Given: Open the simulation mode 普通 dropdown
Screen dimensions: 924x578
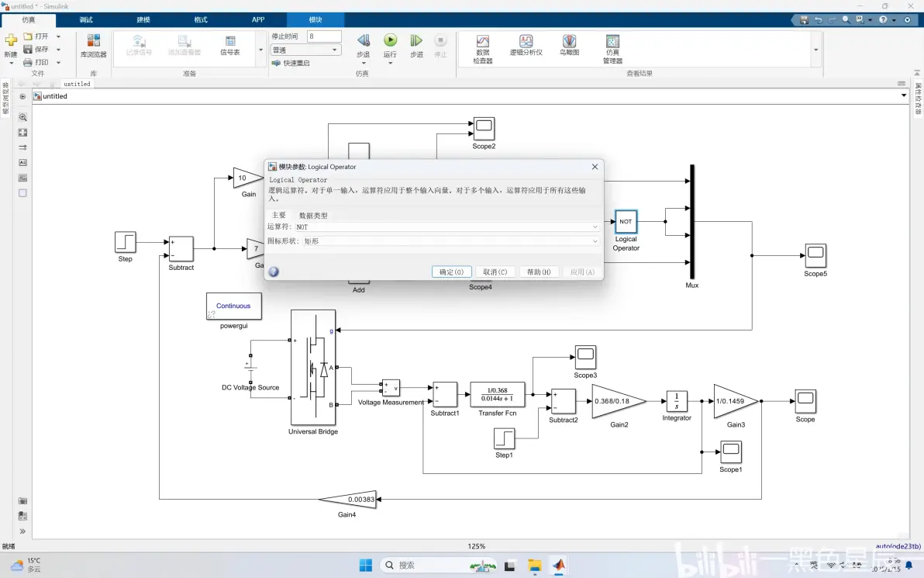Looking at the screenshot, I should point(305,50).
